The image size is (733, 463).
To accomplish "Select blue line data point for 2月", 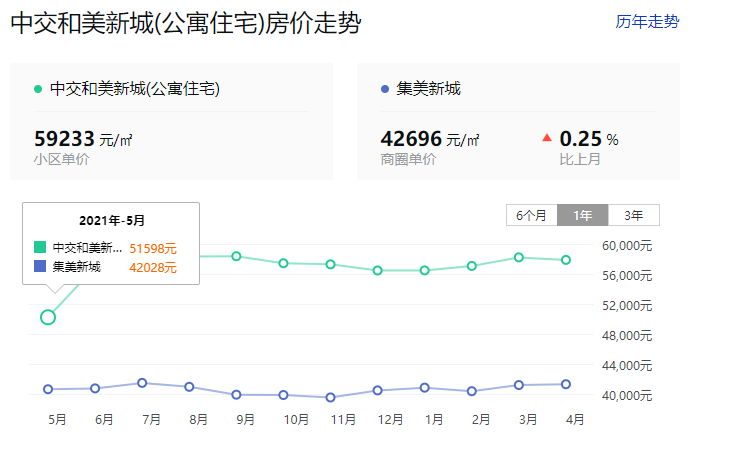I will [x=472, y=391].
